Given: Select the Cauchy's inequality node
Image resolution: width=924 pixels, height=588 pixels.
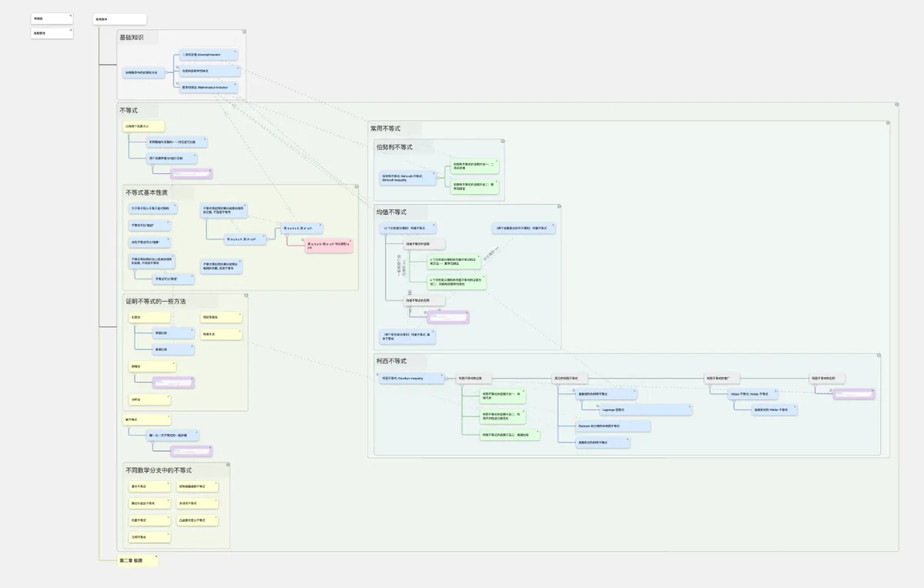Looking at the screenshot, I should (x=412, y=378).
